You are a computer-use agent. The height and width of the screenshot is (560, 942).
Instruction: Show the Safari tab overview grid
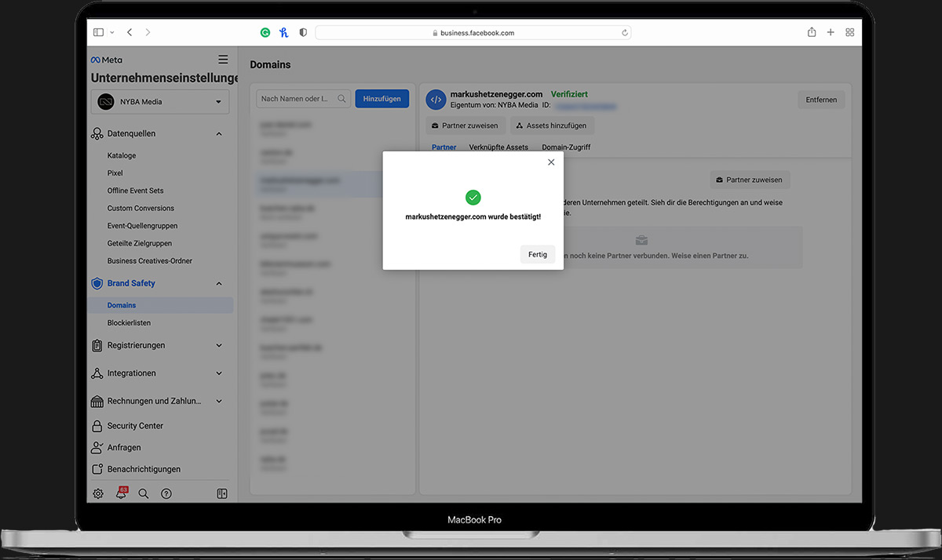[x=849, y=33]
